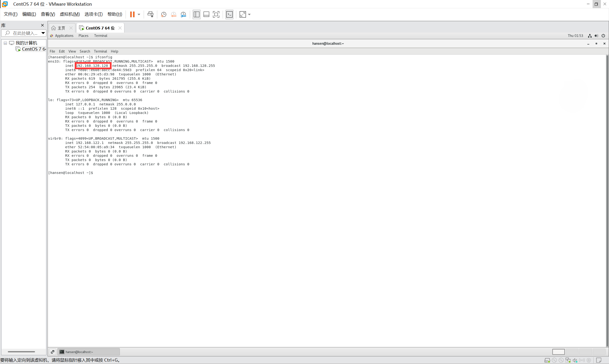The height and width of the screenshot is (364, 609).
Task: Open the stretch guest dropdown arrow
Action: [x=249, y=14]
